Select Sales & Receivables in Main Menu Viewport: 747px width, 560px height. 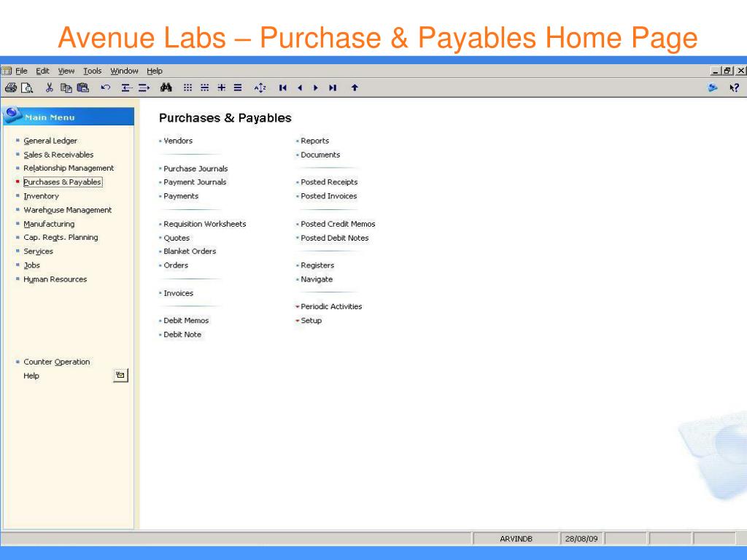58,155
